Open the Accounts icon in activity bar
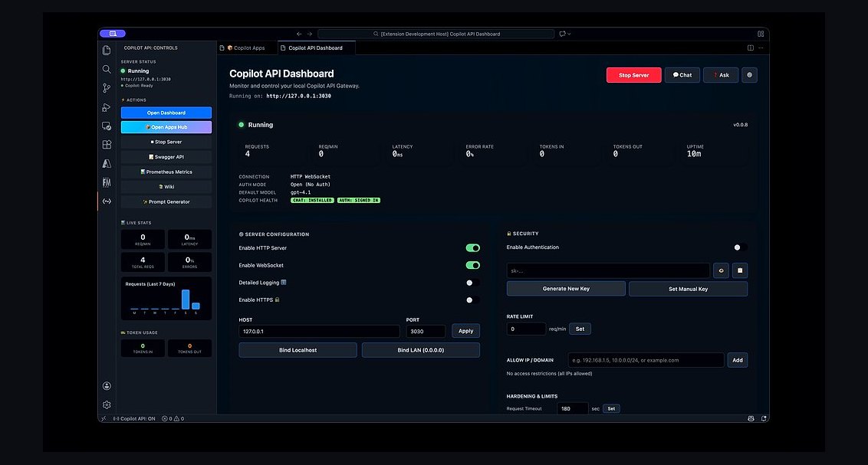Image resolution: width=868 pixels, height=465 pixels. (x=107, y=386)
